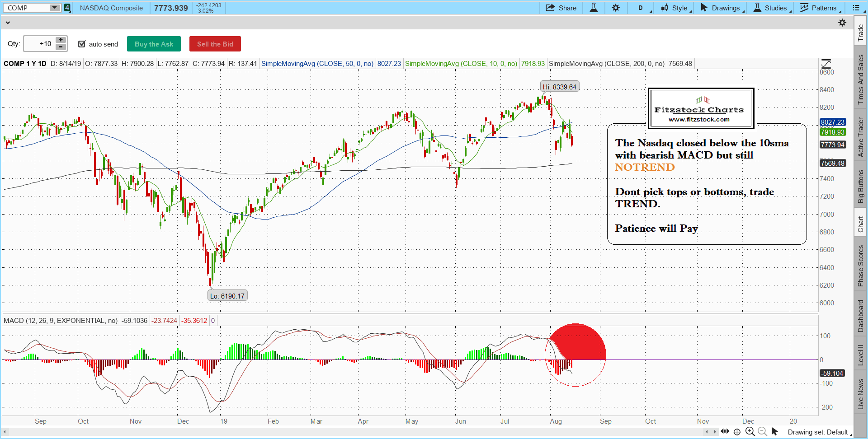Click the expand/collapse time axis icon
Viewport: 868px width, 439px height.
click(725, 431)
